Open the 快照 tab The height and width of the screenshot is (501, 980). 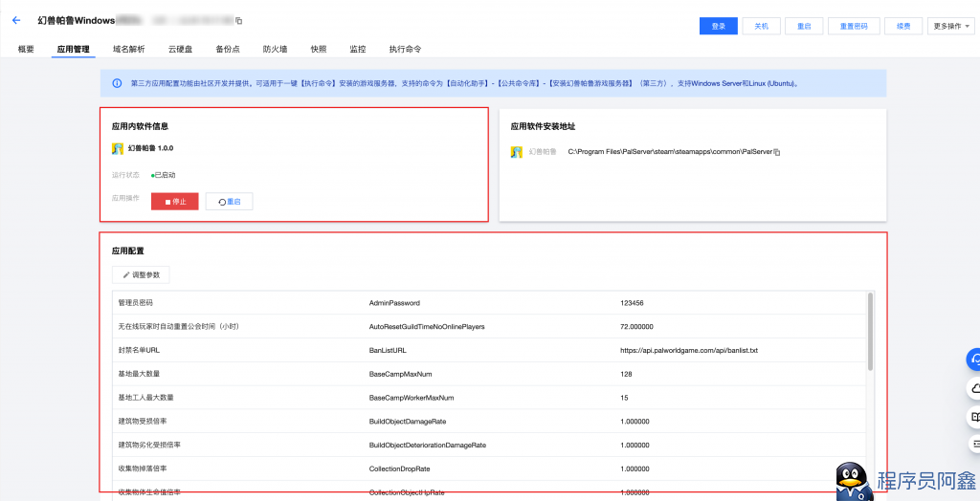pos(318,49)
